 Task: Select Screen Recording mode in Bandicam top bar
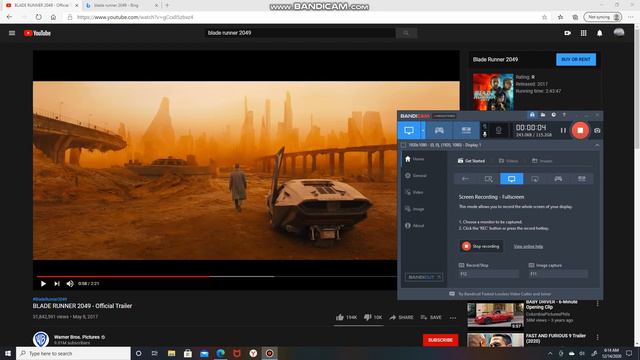[409, 131]
